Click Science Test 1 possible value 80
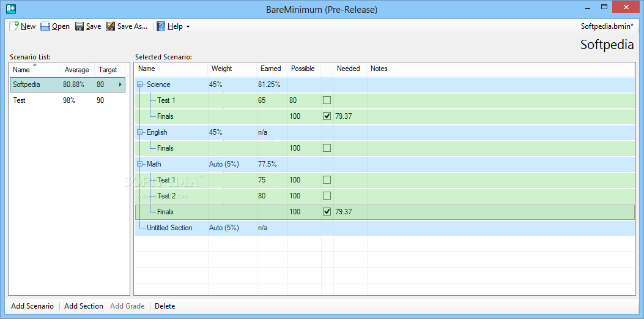The width and height of the screenshot is (644, 319). (293, 100)
